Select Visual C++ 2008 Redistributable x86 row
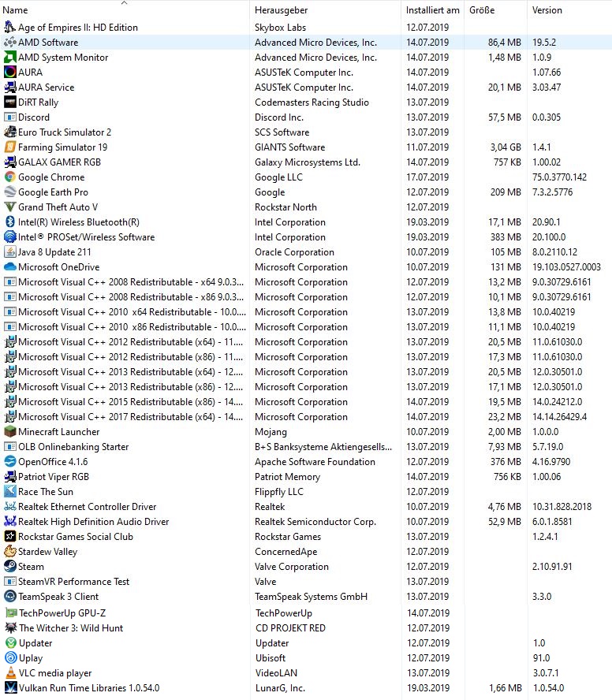This screenshot has width=612, height=700. coord(306,297)
